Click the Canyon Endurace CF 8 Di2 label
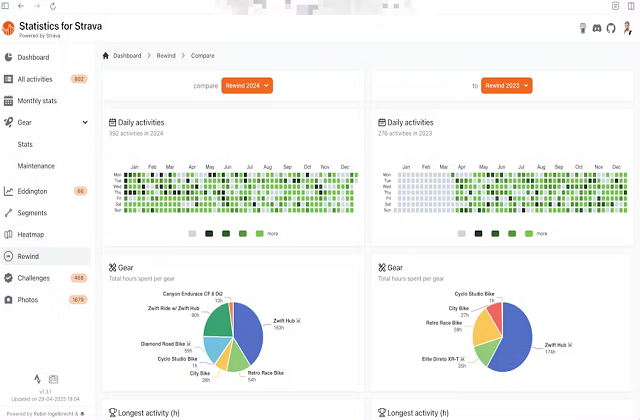Image resolution: width=640 pixels, height=420 pixels. point(193,294)
